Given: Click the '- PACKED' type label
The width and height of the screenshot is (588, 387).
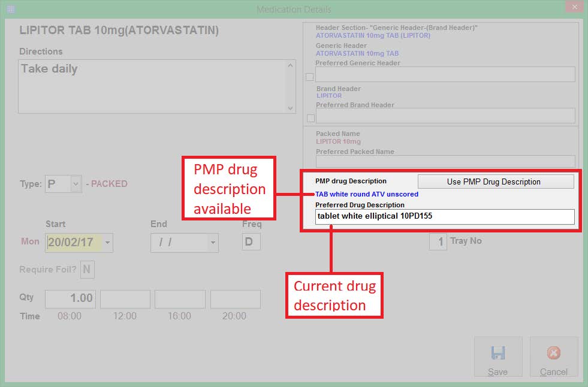Looking at the screenshot, I should (107, 184).
